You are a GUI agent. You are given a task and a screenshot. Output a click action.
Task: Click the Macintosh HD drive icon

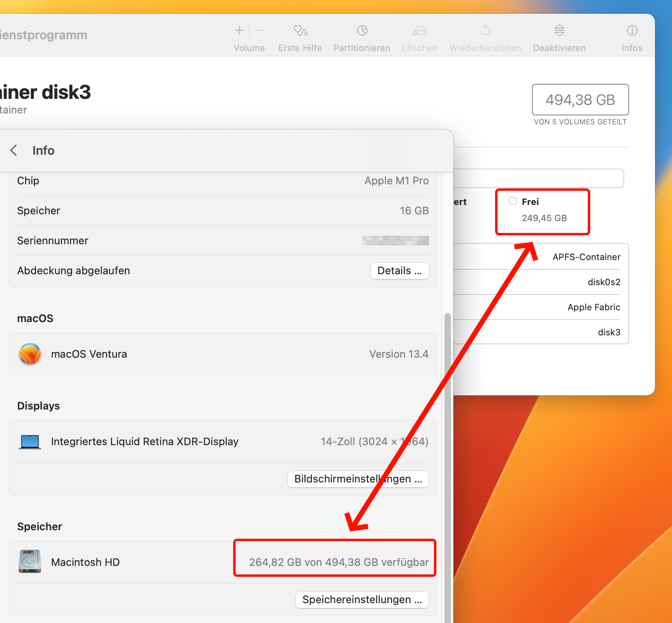[x=30, y=562]
